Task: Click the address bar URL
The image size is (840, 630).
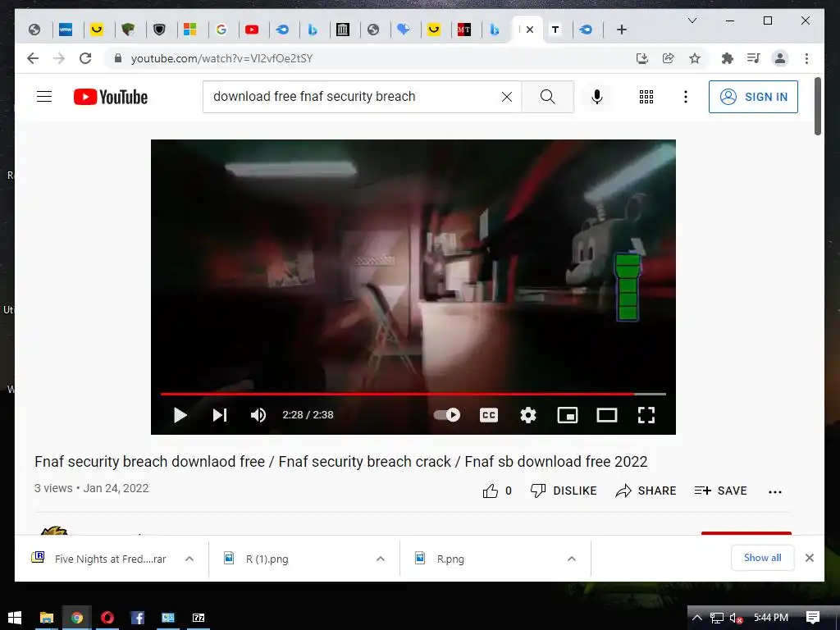Action: tap(221, 58)
